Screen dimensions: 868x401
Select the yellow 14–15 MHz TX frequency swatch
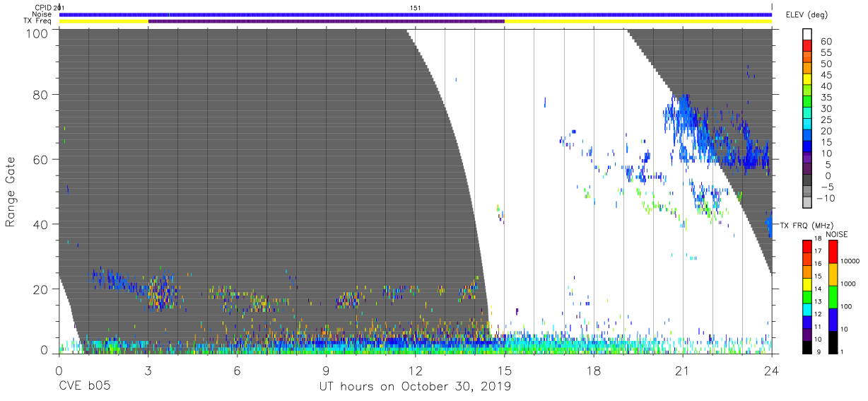(807, 284)
